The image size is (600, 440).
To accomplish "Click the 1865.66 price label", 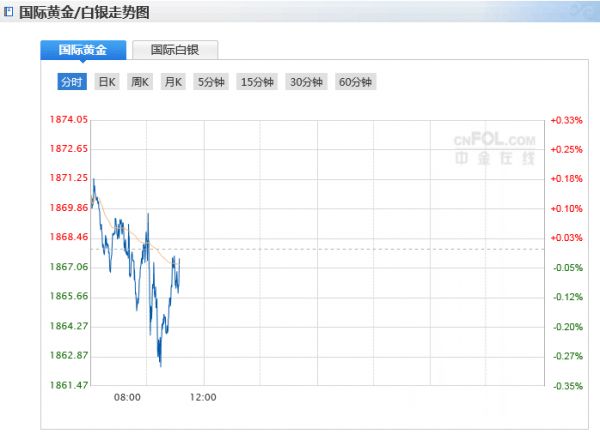I will (69, 296).
